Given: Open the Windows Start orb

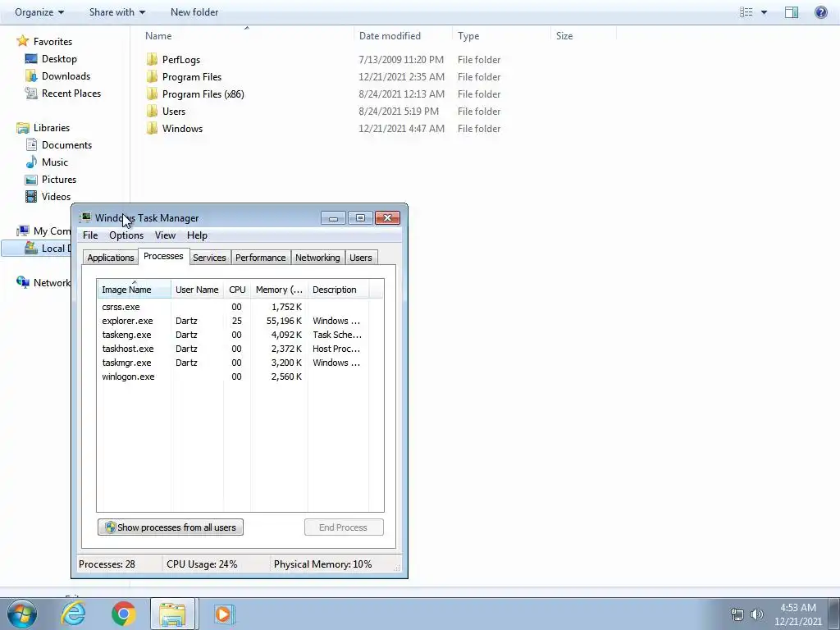Looking at the screenshot, I should 22,614.
